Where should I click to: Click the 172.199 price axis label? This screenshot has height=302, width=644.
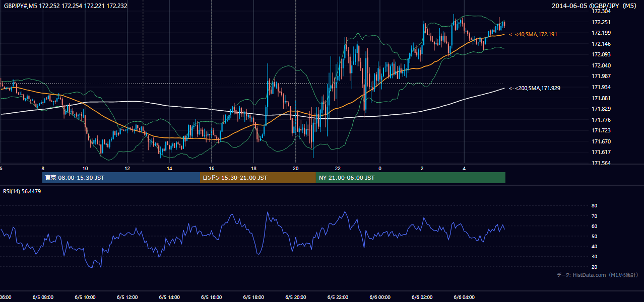pyautogui.click(x=601, y=33)
